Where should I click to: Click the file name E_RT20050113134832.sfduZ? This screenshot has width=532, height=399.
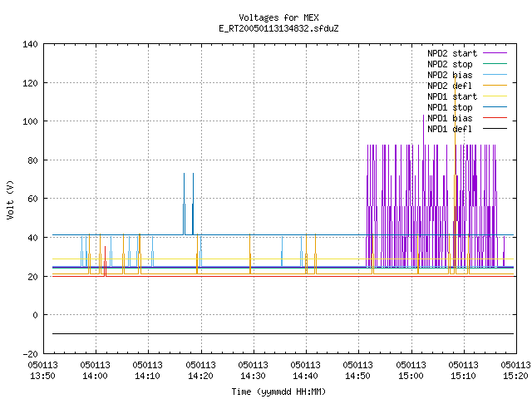pos(278,28)
